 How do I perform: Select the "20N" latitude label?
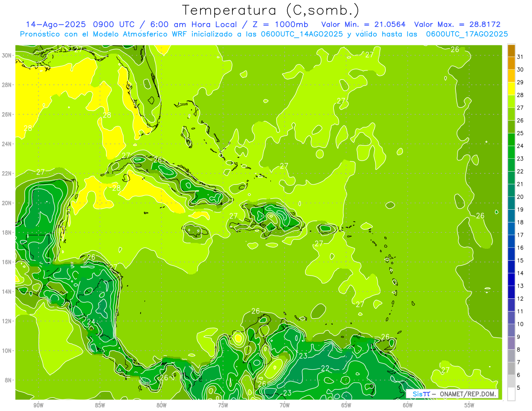(8, 203)
